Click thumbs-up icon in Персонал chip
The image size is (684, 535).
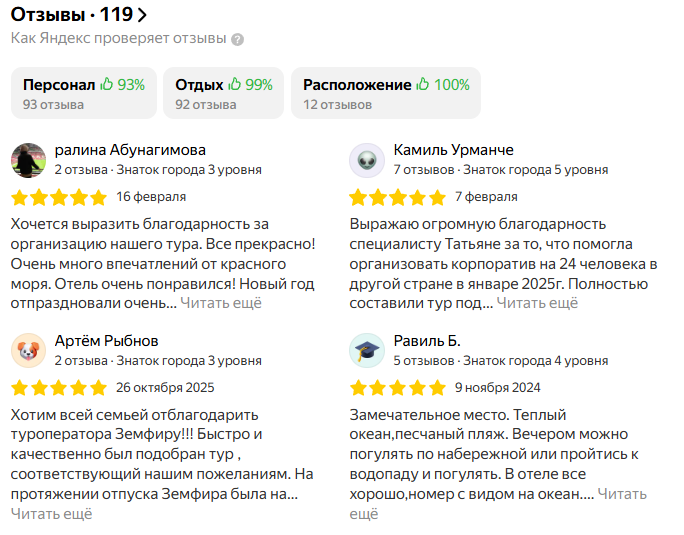click(107, 85)
